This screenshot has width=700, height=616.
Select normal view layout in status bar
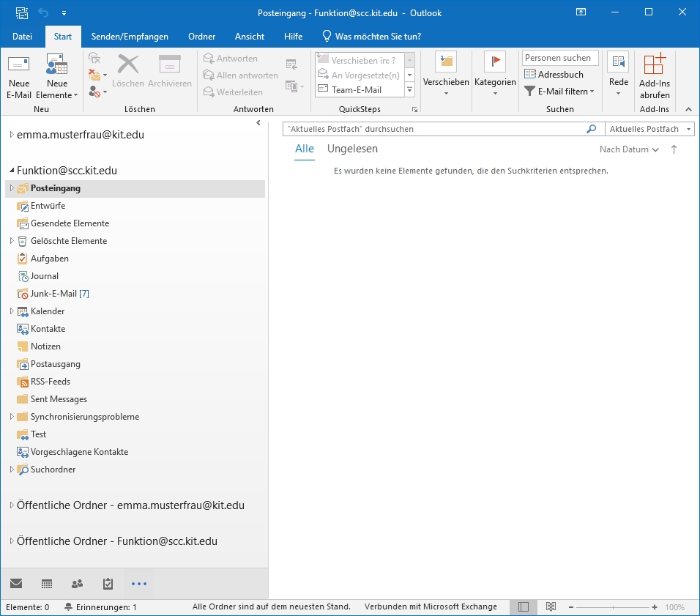coord(523,607)
